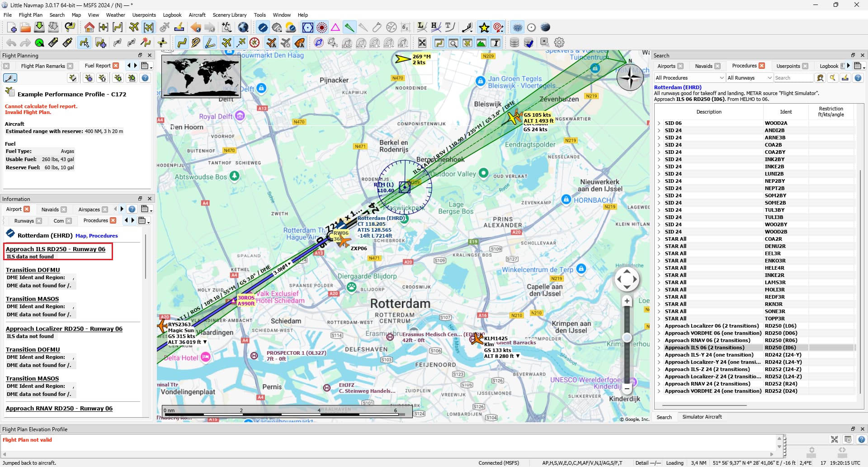The image size is (868, 467).
Task: Expand SID 24 ANDI2B row
Action: pos(659,130)
